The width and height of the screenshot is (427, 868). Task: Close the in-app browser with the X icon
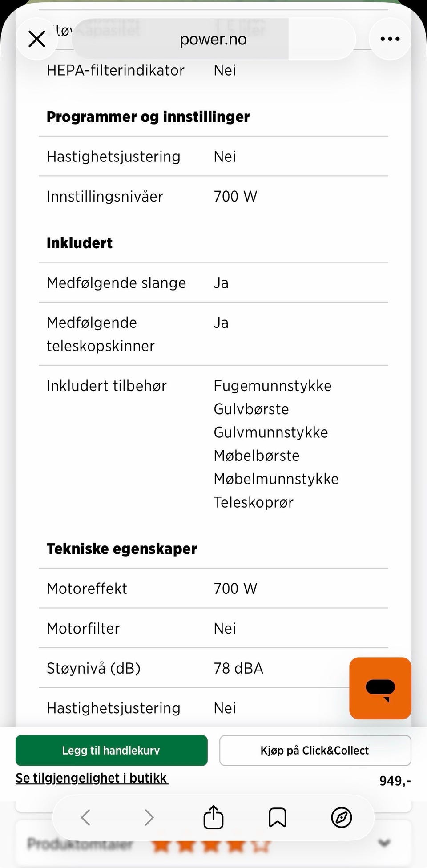click(37, 39)
